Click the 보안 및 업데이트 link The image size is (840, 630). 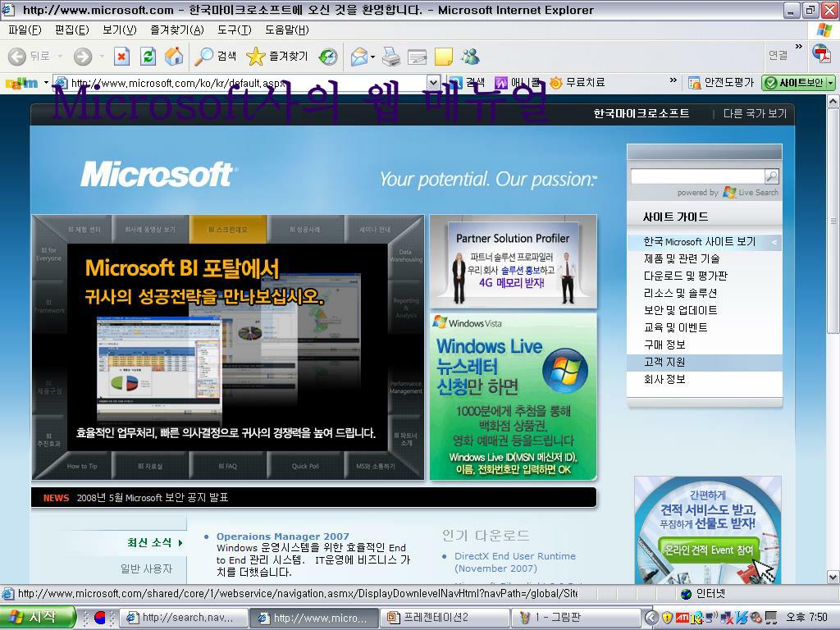tap(680, 310)
